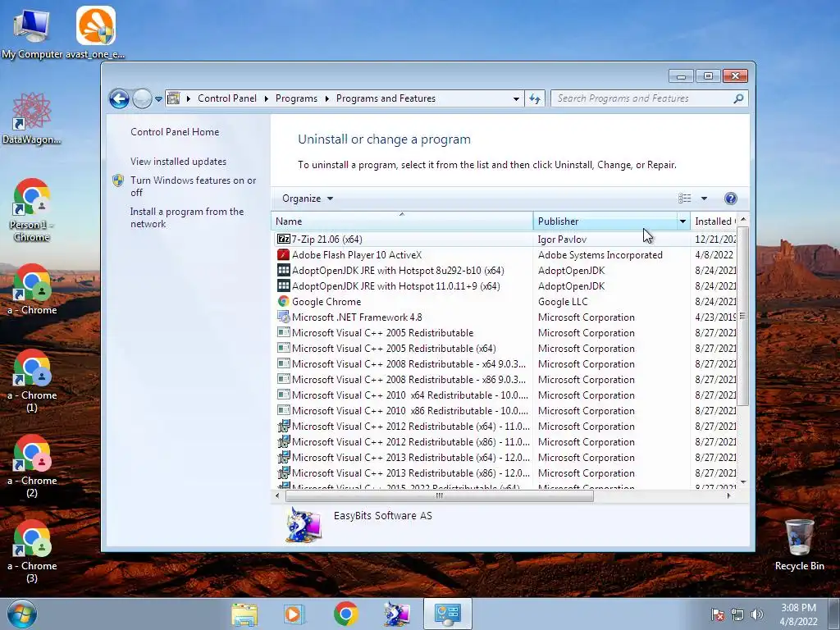Screen dimensions: 840x630
Task: Launch the a - Chrome (3) desktop shortcut
Action: (x=32, y=551)
